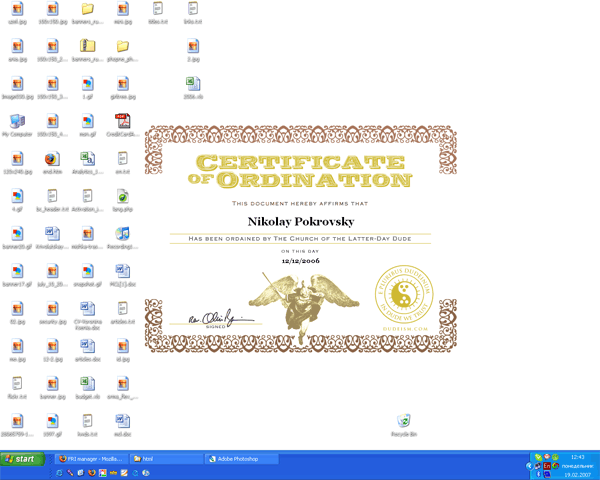The width and height of the screenshot is (600, 480).
Task: Switch to the html folder taskbar button
Action: click(166, 459)
